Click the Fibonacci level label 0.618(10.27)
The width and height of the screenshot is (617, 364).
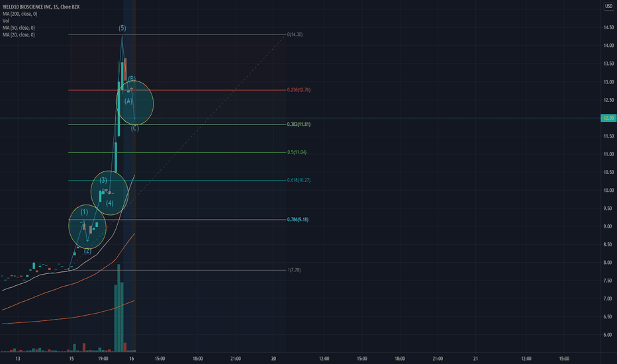click(x=299, y=180)
